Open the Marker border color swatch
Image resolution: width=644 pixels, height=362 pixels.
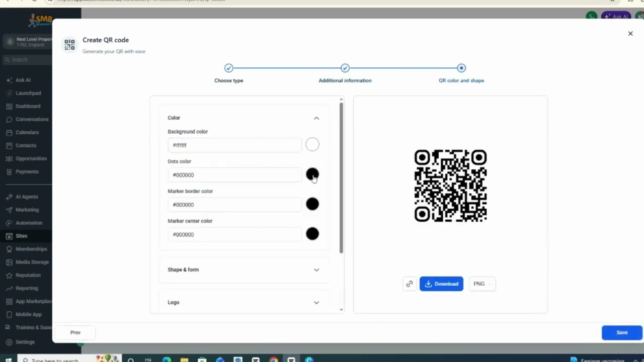[x=312, y=204]
